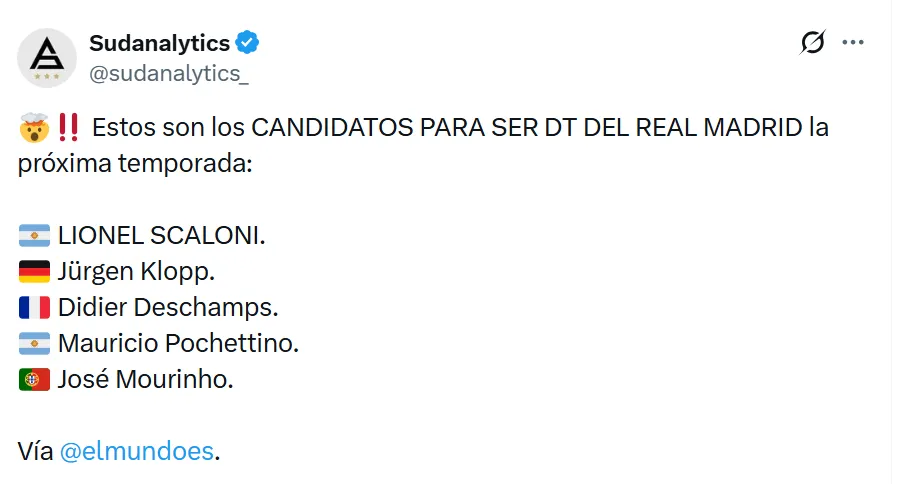Screen dimensions: 902x484
Task: Click the José Mourinho text line
Action: click(x=146, y=380)
